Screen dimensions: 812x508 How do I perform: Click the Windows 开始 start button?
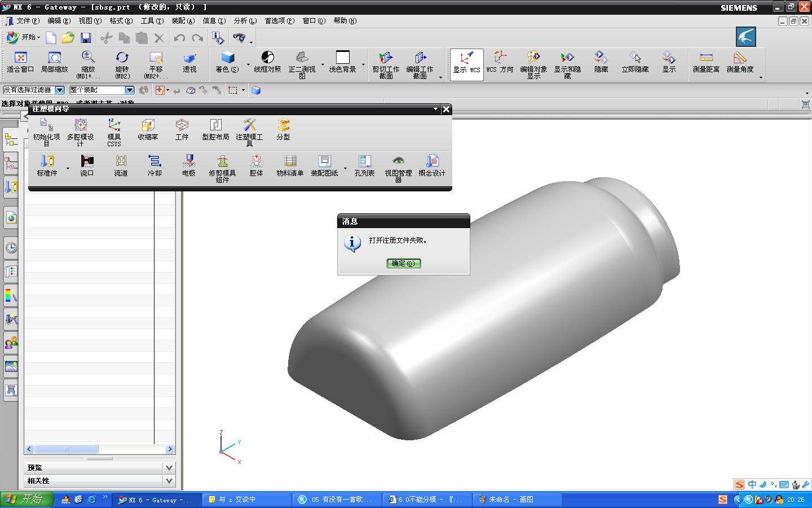coord(27,500)
